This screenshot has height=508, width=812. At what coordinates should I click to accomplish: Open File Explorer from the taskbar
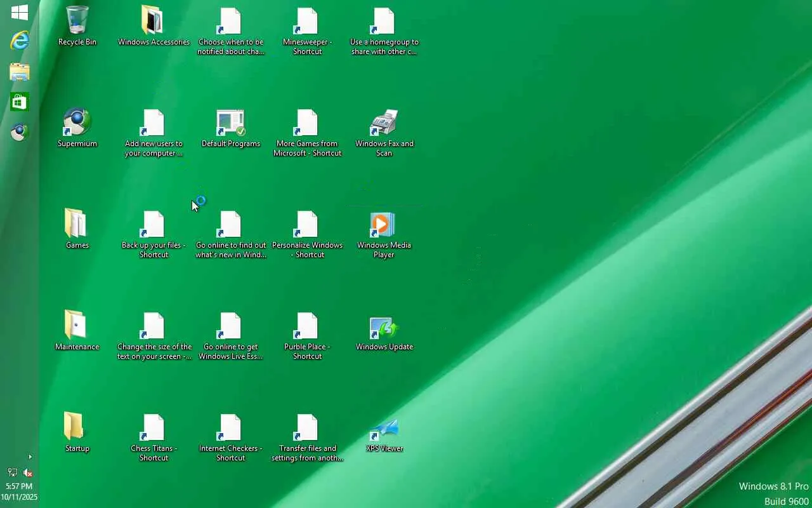click(x=20, y=72)
